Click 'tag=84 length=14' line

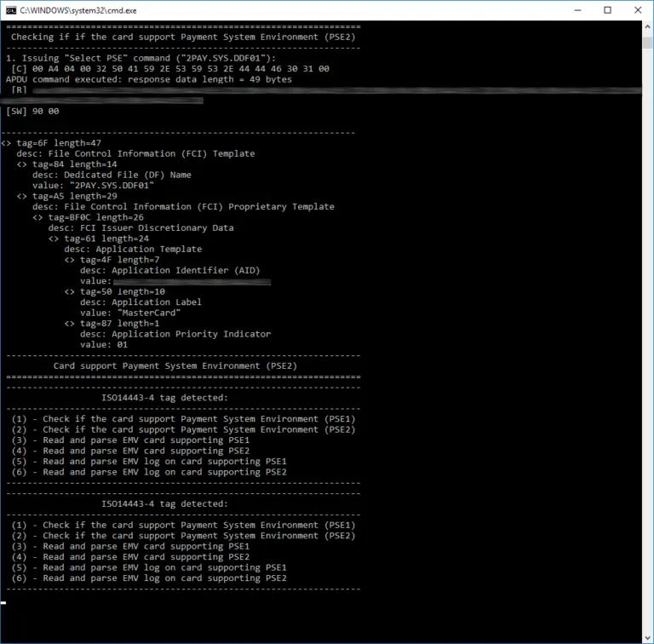[67, 164]
